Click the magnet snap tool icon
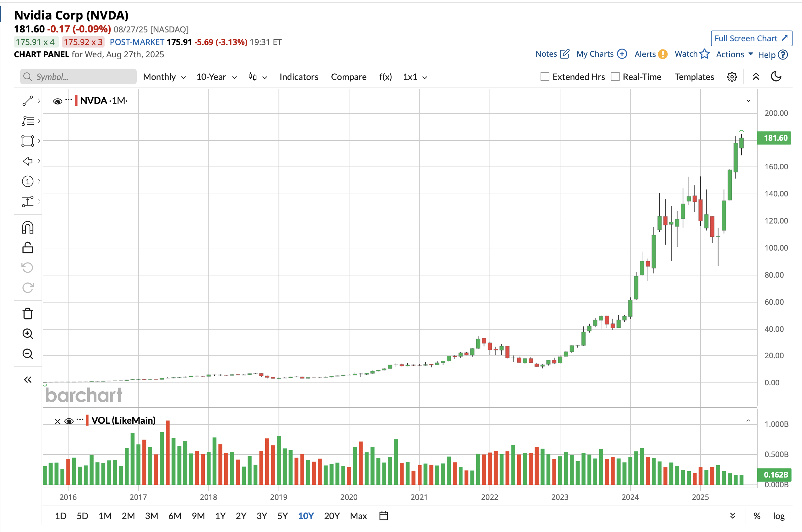Viewport: 802px width, 532px height. coord(27,228)
